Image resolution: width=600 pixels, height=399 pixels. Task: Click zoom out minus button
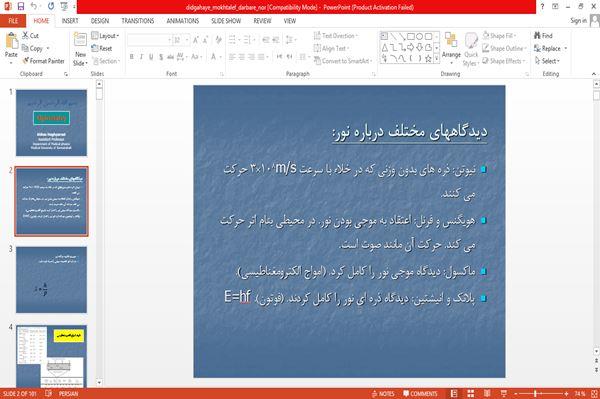coord(515,394)
